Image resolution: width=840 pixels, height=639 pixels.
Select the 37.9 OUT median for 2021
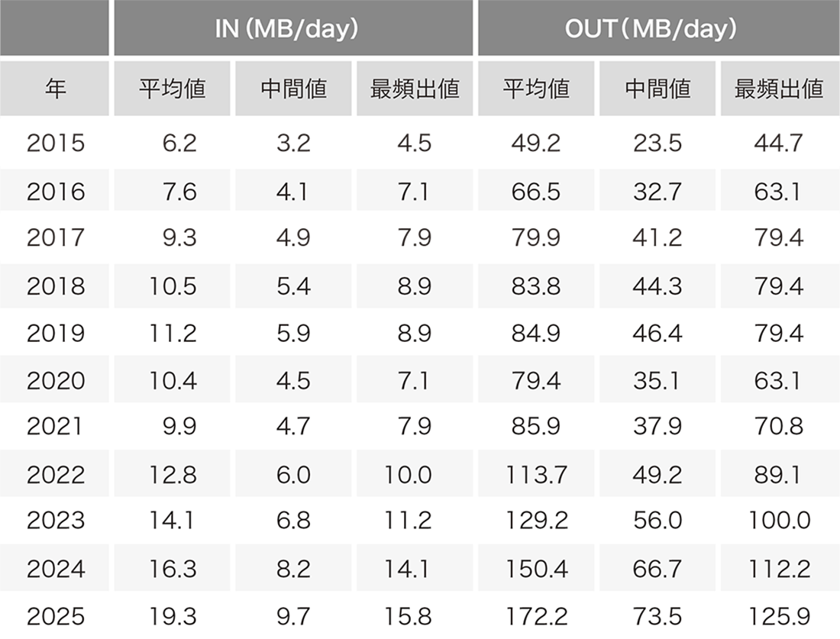(657, 426)
